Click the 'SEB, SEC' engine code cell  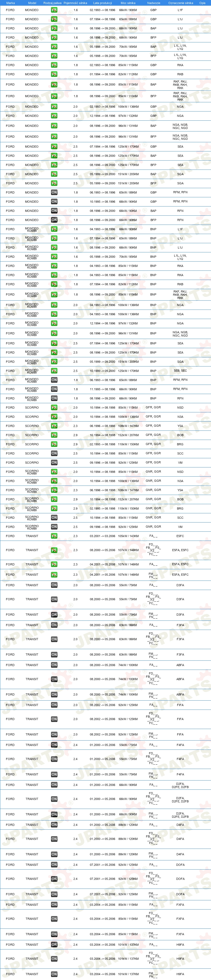pyautogui.click(x=180, y=371)
